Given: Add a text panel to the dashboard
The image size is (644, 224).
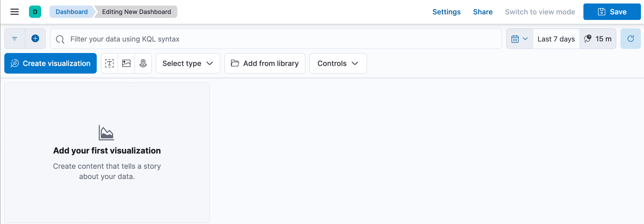Looking at the screenshot, I should [109, 63].
